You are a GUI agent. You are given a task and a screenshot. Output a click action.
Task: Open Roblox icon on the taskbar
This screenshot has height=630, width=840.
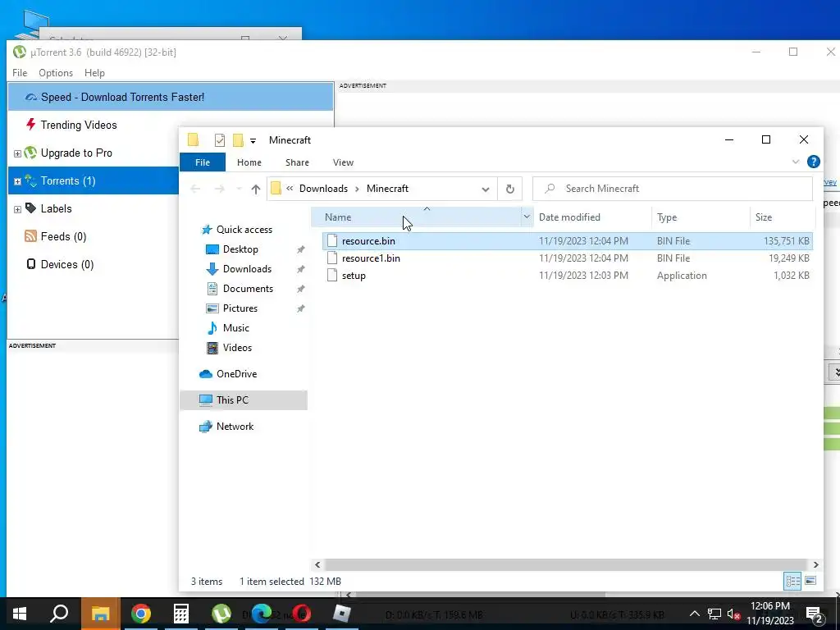[x=342, y=614]
